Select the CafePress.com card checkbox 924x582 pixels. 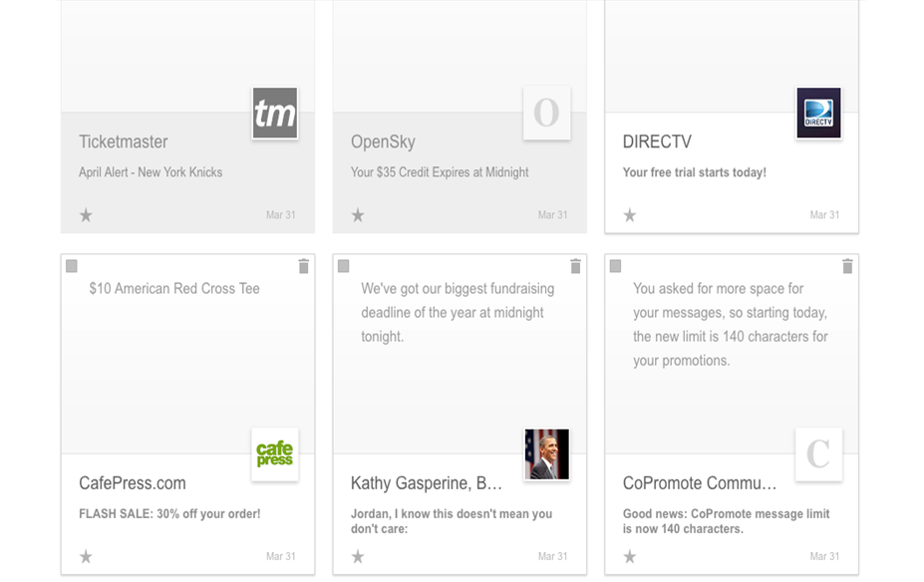pyautogui.click(x=72, y=266)
